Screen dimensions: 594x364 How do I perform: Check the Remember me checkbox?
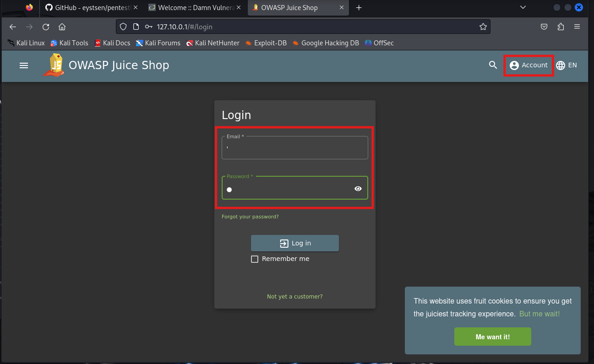pos(255,259)
